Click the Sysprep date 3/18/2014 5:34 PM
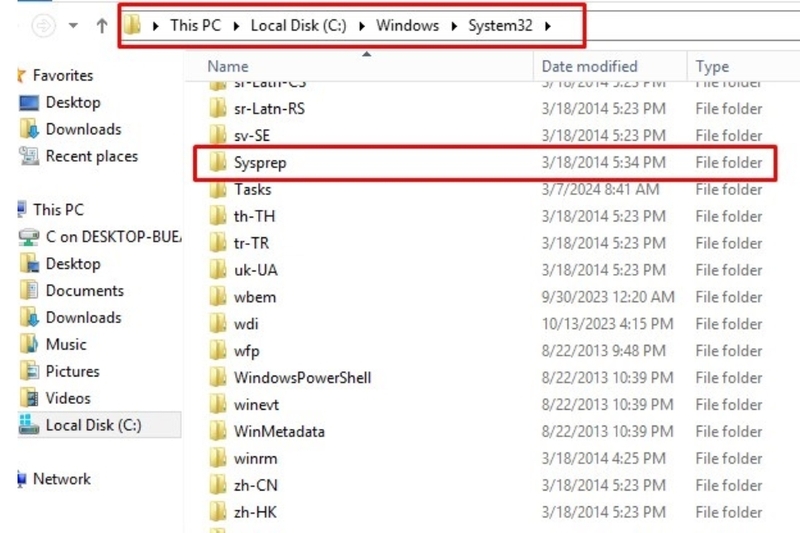Screen dimensions: 800x533 [604, 163]
